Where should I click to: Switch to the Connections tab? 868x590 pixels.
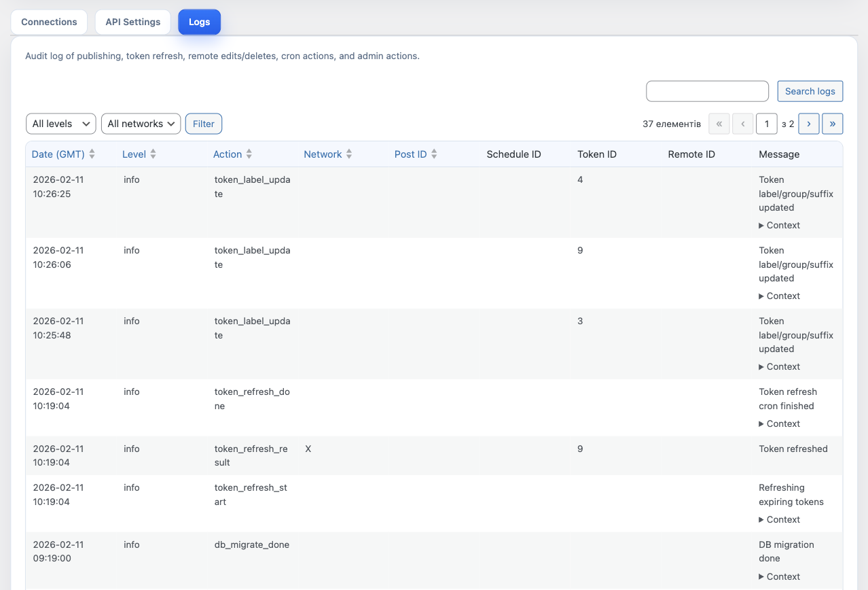[x=48, y=21]
